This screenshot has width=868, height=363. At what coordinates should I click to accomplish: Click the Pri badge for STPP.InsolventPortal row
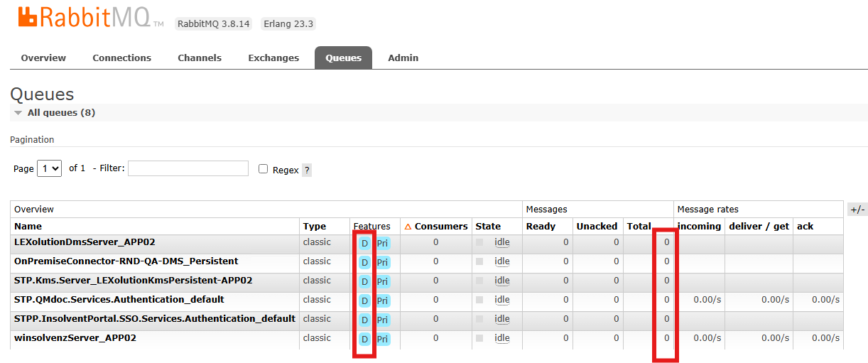pyautogui.click(x=382, y=320)
